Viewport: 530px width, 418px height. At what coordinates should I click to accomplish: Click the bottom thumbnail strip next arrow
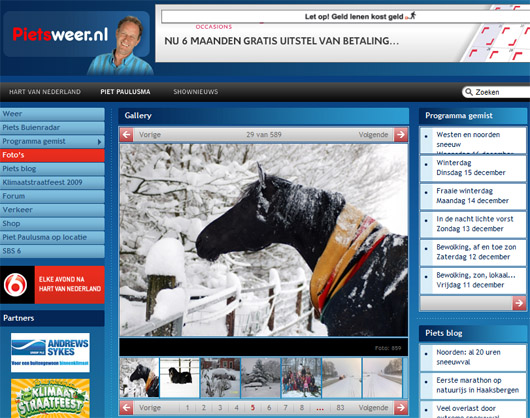[401, 408]
